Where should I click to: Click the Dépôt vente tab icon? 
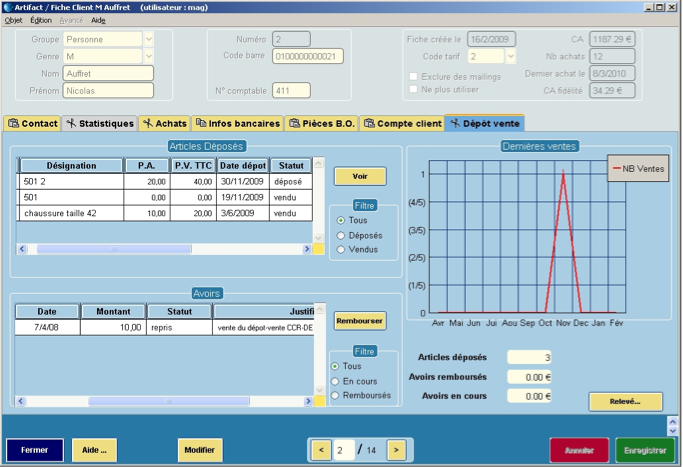point(455,123)
